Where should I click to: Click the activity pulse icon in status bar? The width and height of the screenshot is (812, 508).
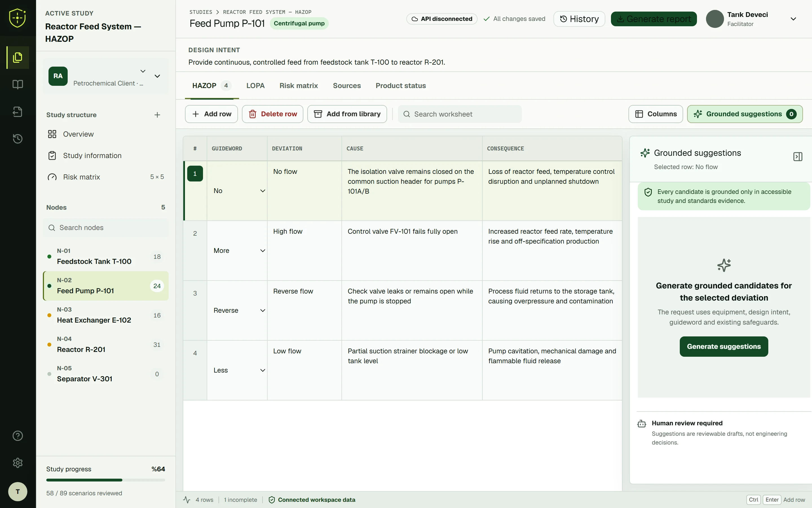click(187, 500)
